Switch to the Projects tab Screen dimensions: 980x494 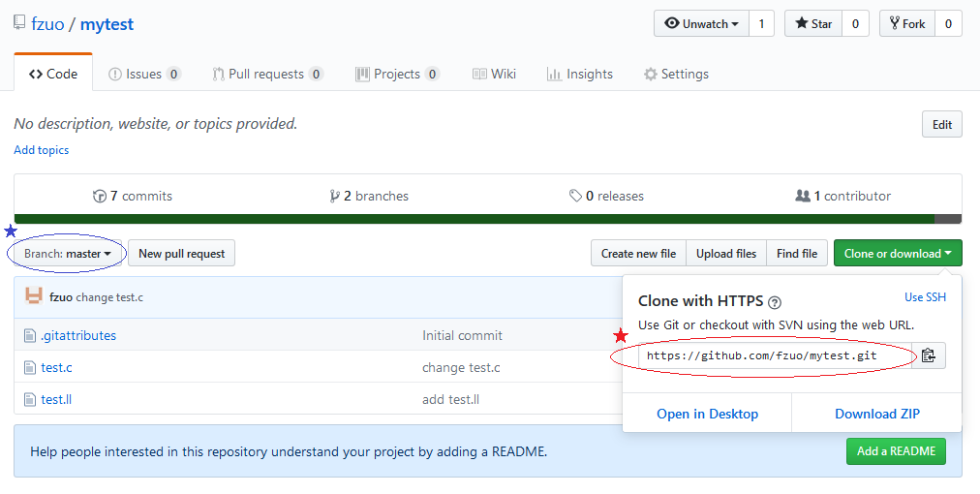coord(397,74)
